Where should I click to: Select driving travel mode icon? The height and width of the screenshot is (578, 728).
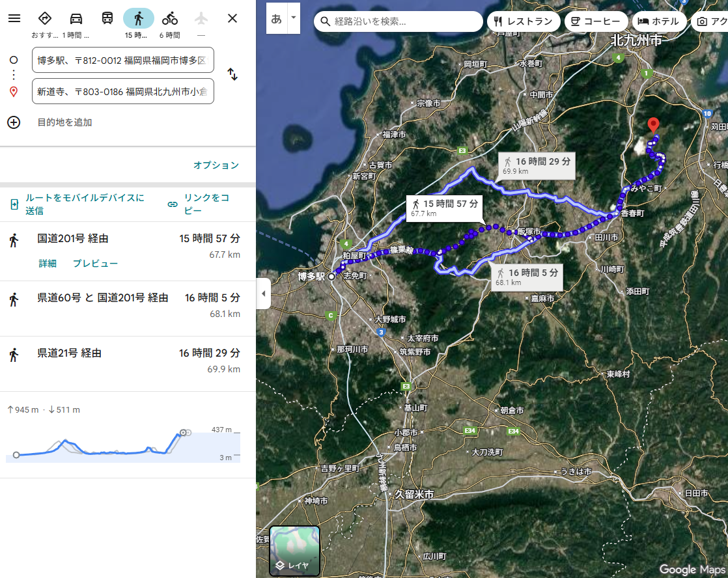pyautogui.click(x=76, y=18)
